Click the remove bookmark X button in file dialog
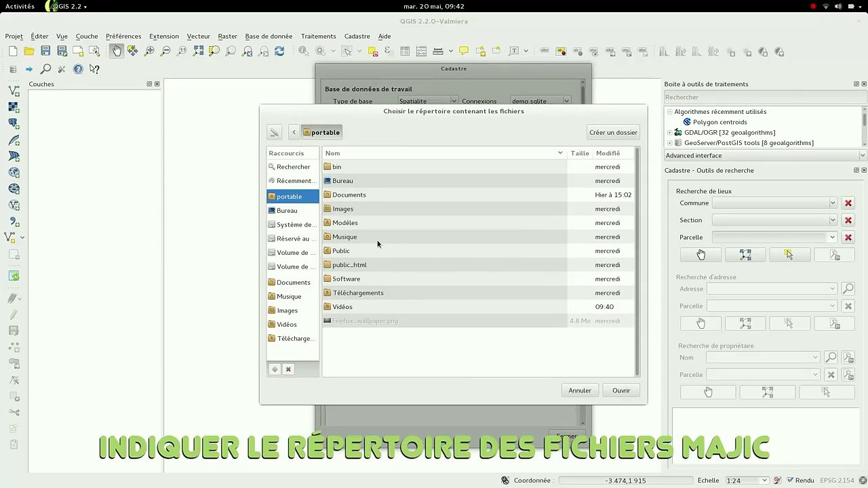 [x=288, y=369]
